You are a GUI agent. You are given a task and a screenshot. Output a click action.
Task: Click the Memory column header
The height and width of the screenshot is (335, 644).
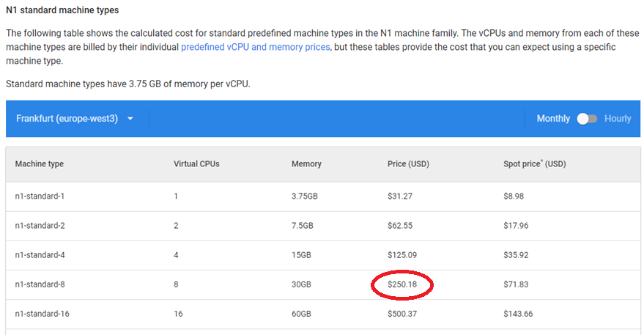click(x=306, y=164)
